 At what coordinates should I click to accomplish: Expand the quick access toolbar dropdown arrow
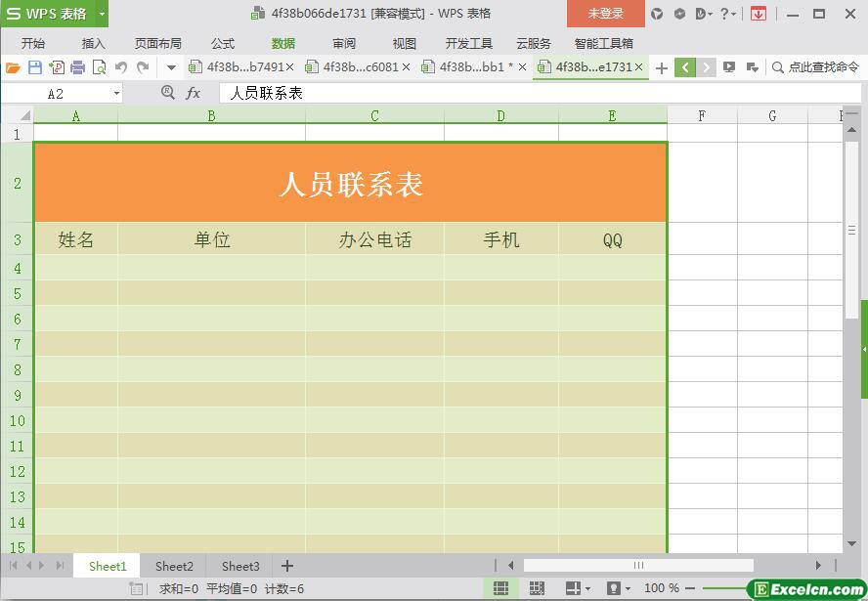[x=171, y=67]
